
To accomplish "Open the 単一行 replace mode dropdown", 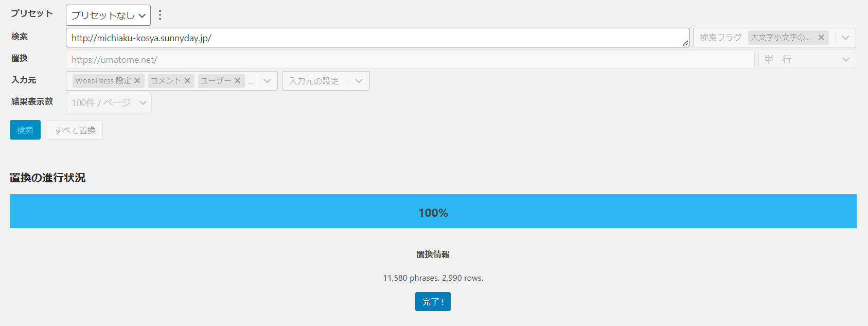I will (806, 60).
